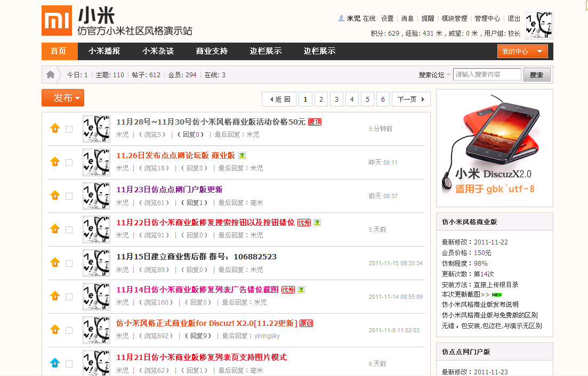The width and height of the screenshot is (588, 376).
Task: Click the image attachment icon on the 11月22日 thread
Action: 317,223
